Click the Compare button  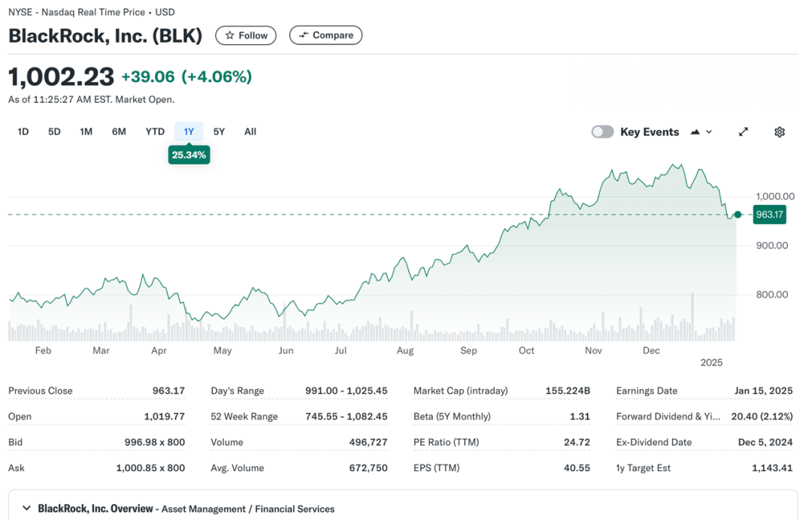pos(326,35)
